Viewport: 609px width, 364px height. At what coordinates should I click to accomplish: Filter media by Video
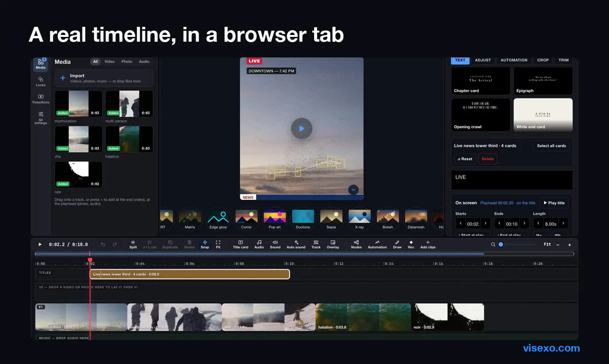tap(110, 61)
